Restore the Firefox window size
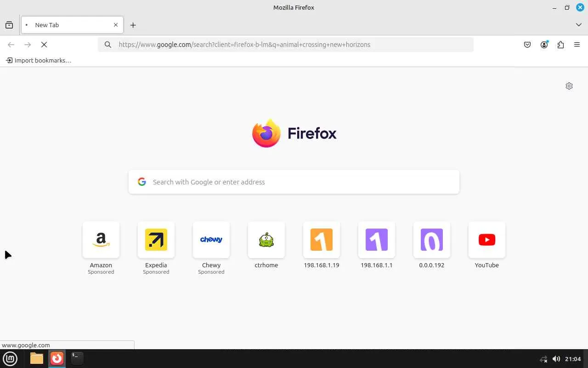This screenshot has width=588, height=368. click(x=567, y=7)
